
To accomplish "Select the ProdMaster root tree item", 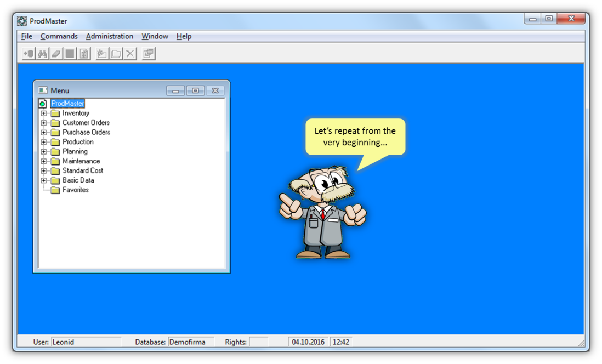I will [x=67, y=104].
